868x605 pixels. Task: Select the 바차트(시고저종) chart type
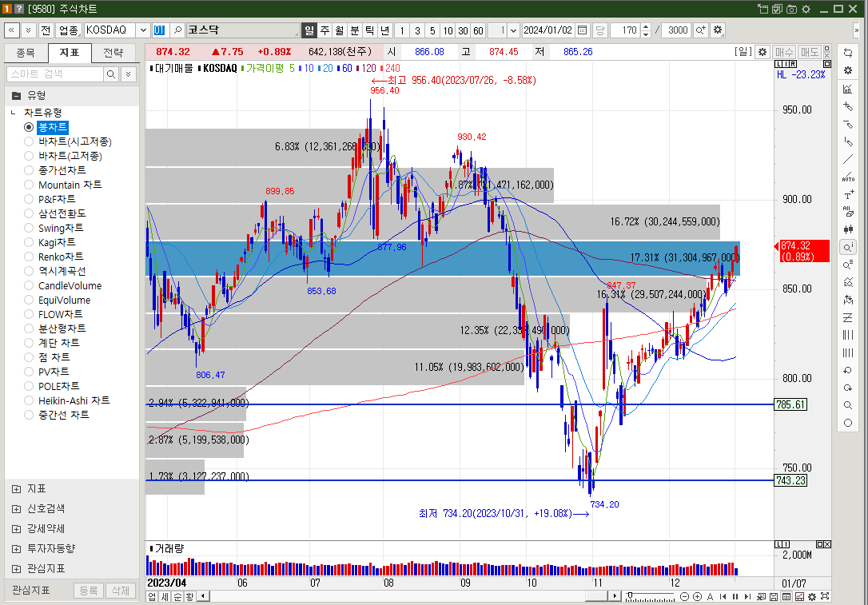pyautogui.click(x=68, y=141)
